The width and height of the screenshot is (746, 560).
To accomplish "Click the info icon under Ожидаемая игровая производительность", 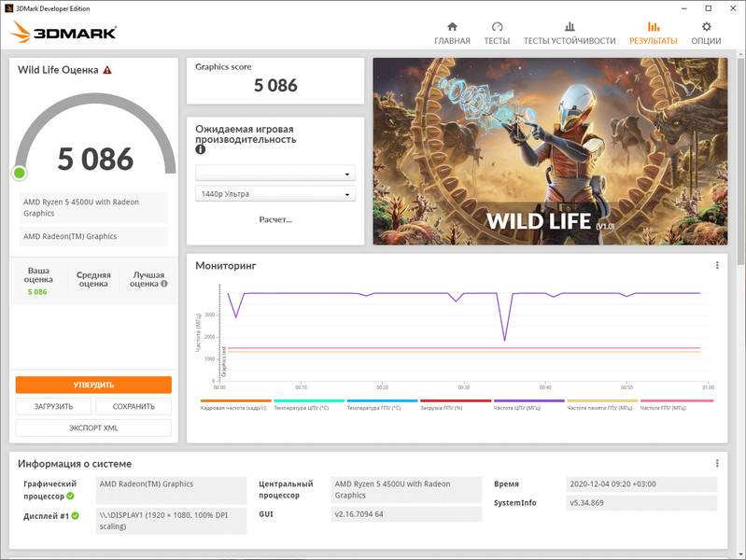I will 201,149.
